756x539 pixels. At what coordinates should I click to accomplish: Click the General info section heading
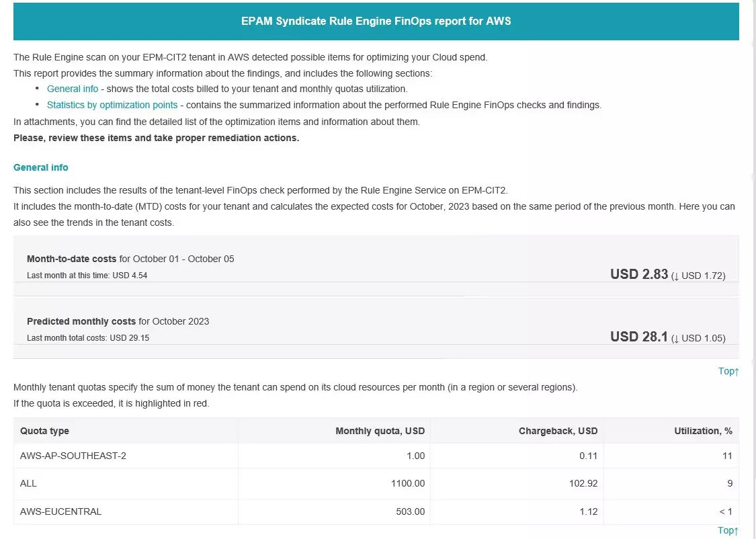[41, 167]
